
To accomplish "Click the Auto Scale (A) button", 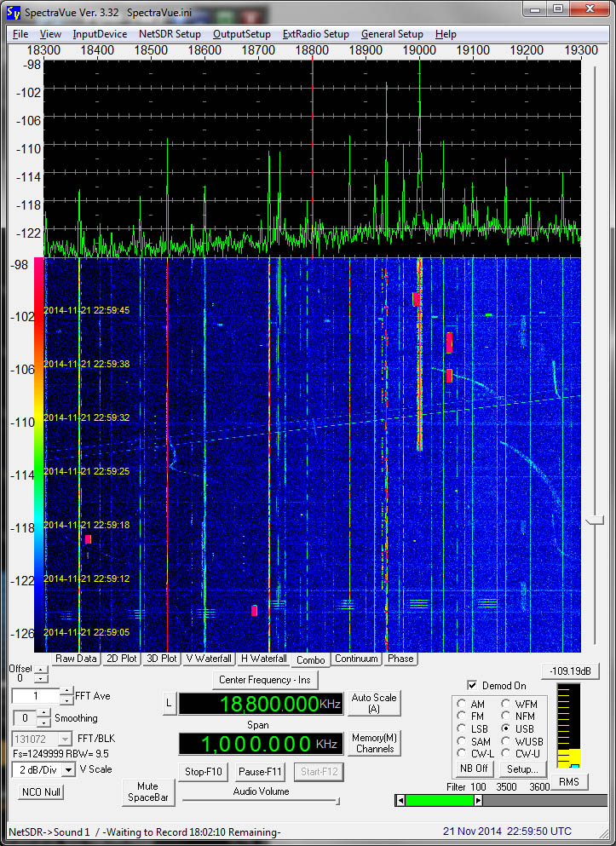I will 374,703.
